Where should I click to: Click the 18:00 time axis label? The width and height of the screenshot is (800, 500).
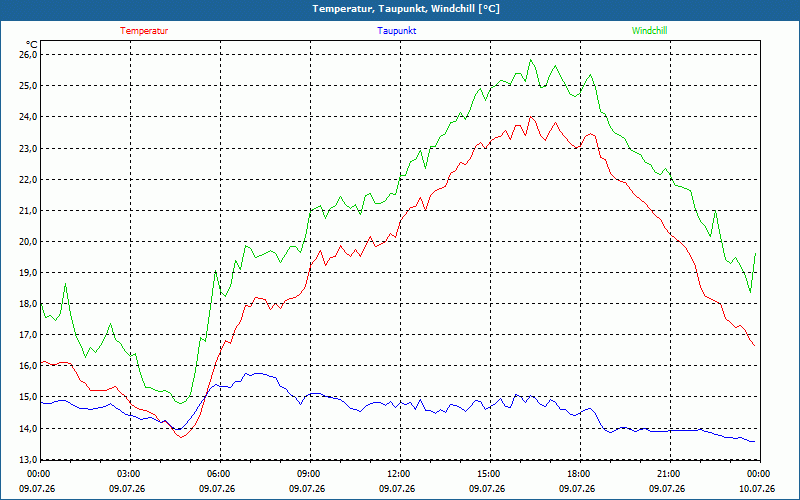pyautogui.click(x=581, y=474)
